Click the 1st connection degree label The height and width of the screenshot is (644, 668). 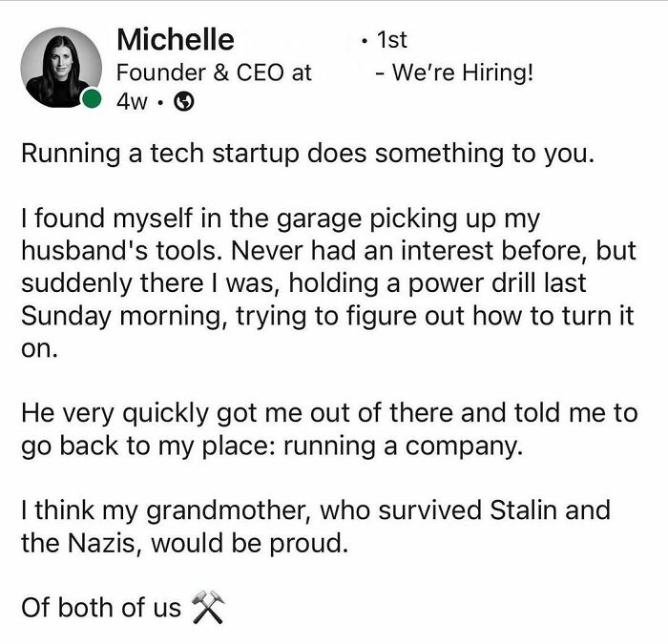point(392,40)
